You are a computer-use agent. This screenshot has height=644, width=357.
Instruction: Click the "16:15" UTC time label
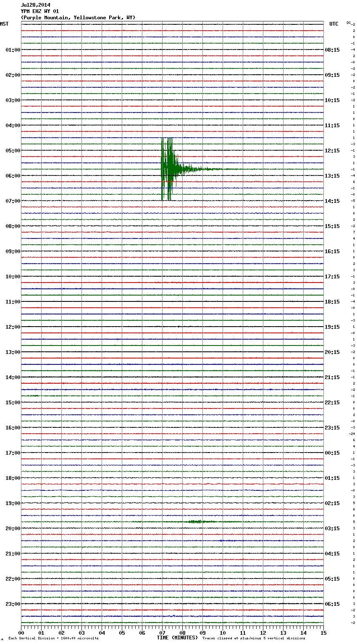coord(332,251)
